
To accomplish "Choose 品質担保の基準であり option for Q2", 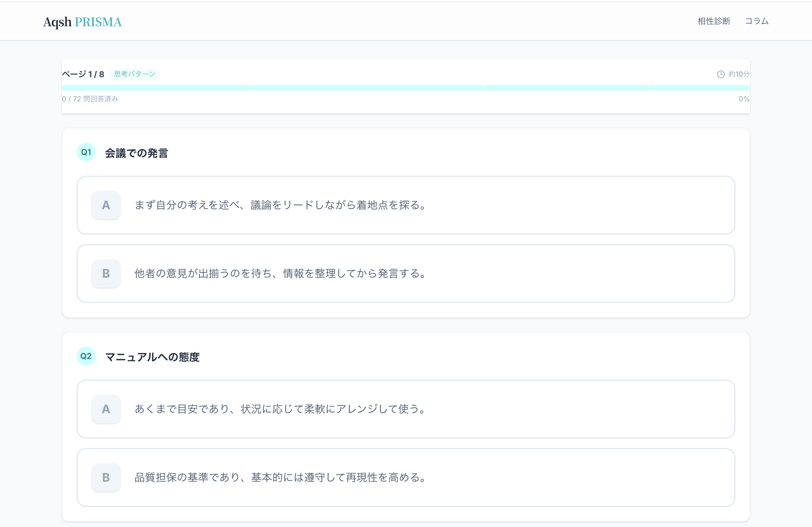I will 280,477.
